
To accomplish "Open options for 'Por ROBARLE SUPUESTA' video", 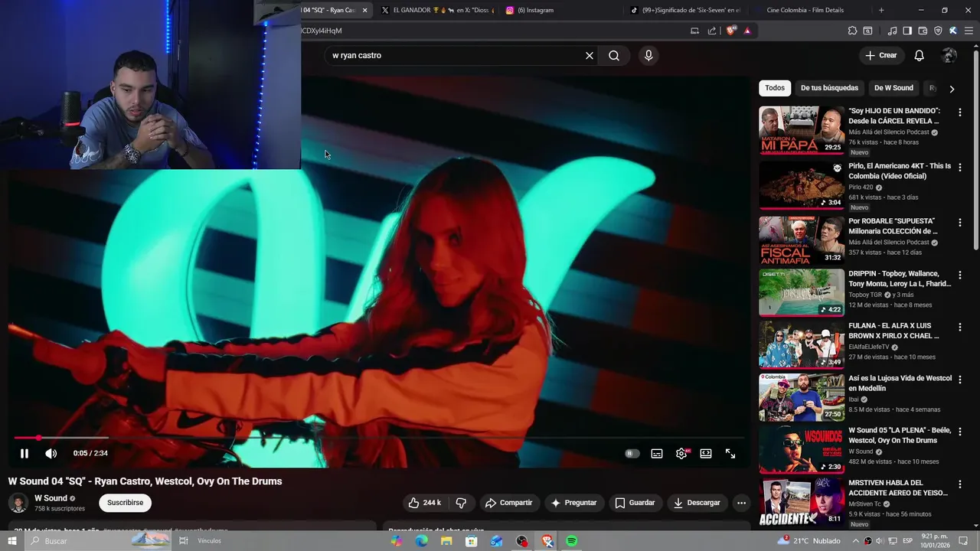I will pos(960,223).
